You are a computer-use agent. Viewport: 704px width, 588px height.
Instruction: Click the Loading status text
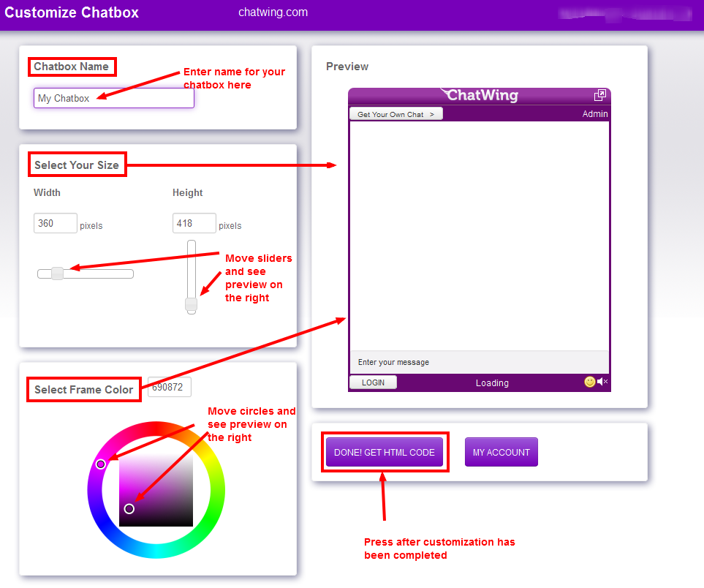click(x=492, y=382)
